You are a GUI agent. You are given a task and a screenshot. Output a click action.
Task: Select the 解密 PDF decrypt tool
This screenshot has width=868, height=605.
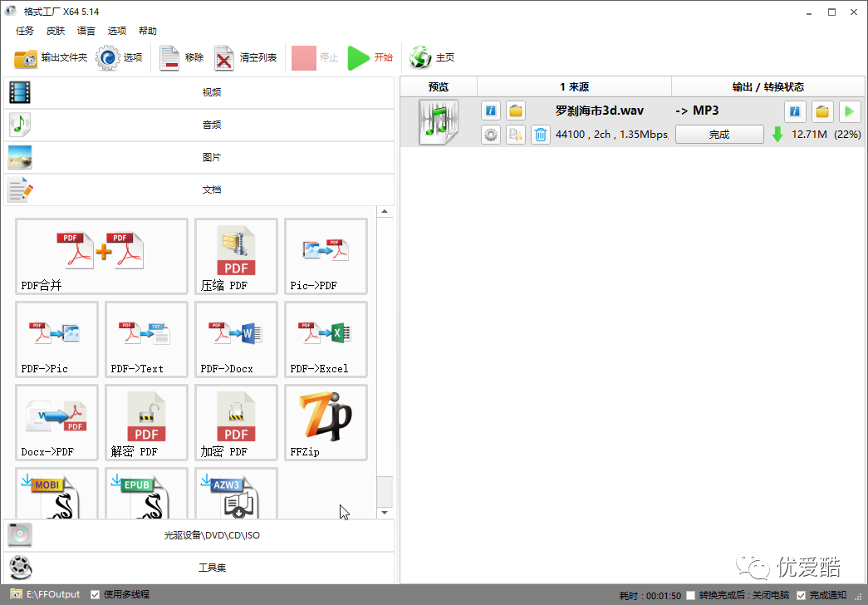click(x=146, y=422)
